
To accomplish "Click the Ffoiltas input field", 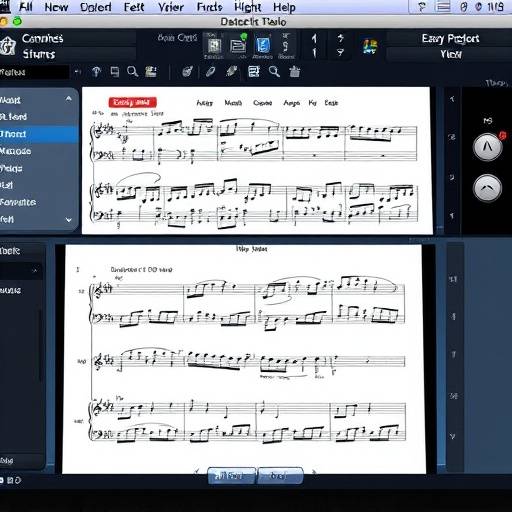I will [x=35, y=72].
